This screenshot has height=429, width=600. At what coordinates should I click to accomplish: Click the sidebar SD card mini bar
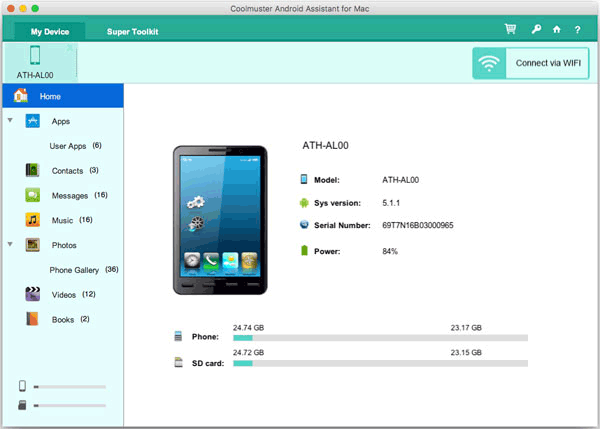pyautogui.click(x=70, y=405)
